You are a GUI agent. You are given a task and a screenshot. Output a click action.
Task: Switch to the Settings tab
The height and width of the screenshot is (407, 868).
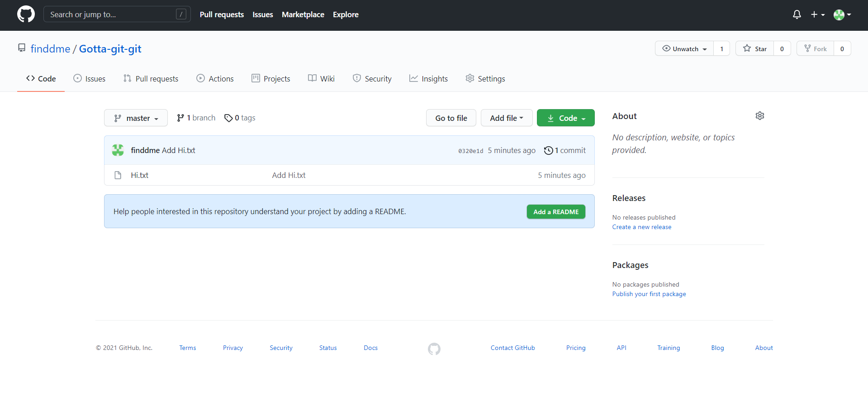coord(485,79)
